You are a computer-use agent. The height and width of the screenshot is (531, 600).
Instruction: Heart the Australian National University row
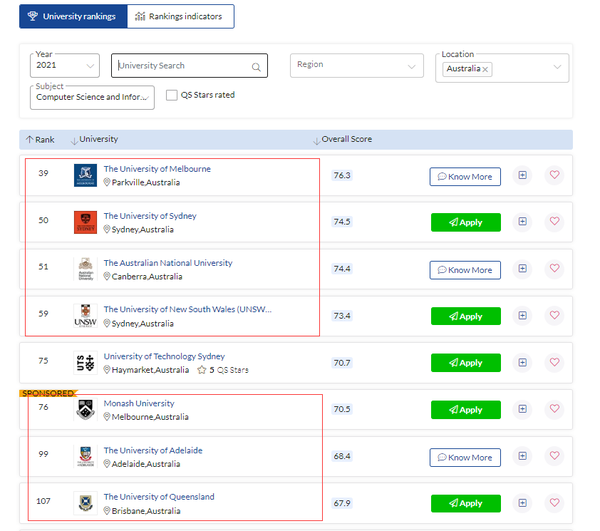pos(554,268)
